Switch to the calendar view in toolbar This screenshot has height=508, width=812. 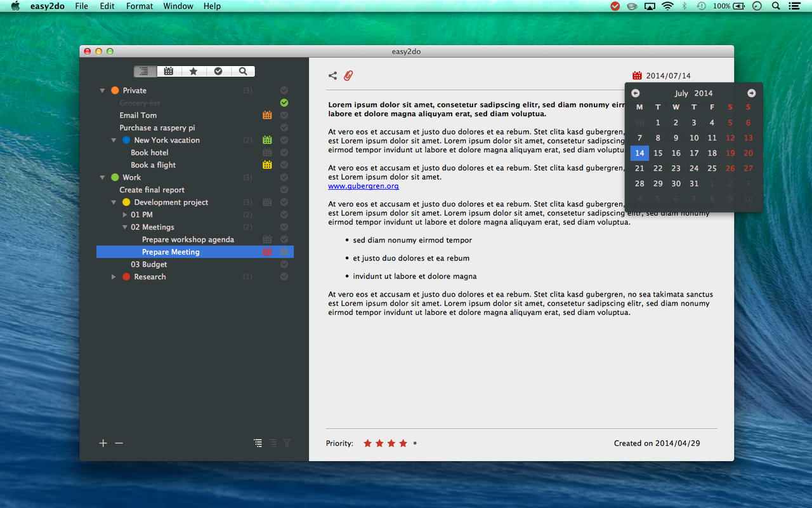tap(169, 71)
